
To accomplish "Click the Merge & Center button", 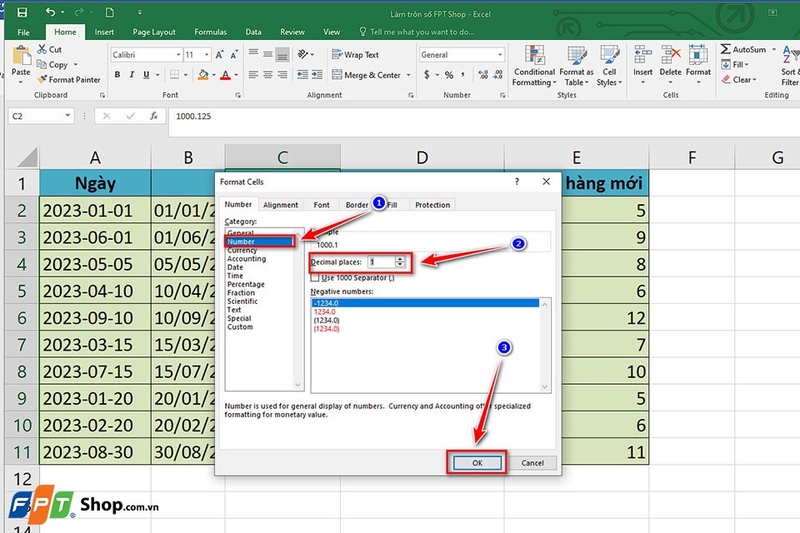I will 367,75.
